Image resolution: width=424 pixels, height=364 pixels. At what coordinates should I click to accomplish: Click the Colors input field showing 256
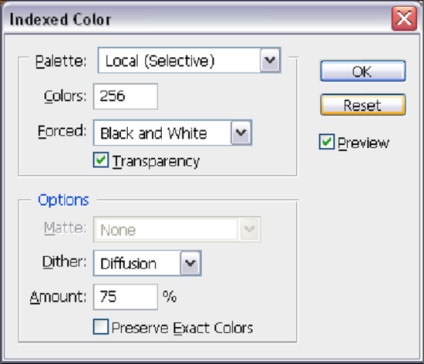[x=125, y=96]
